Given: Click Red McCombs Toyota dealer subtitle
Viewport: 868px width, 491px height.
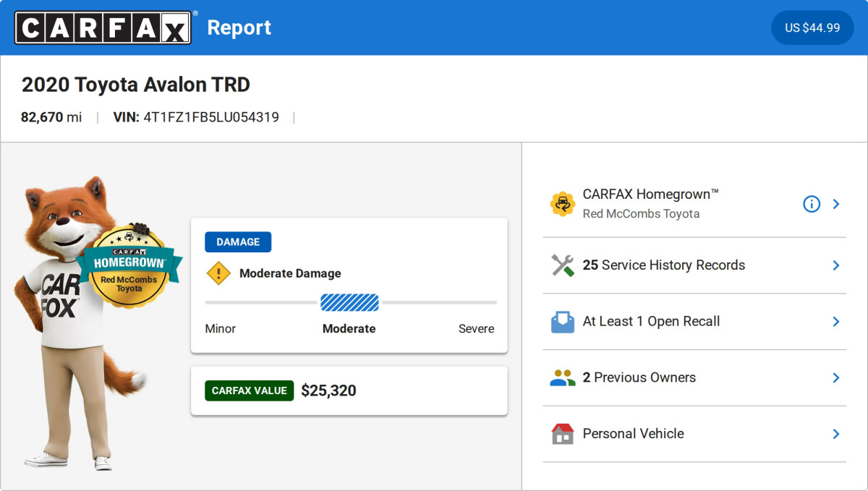Looking at the screenshot, I should 641,214.
